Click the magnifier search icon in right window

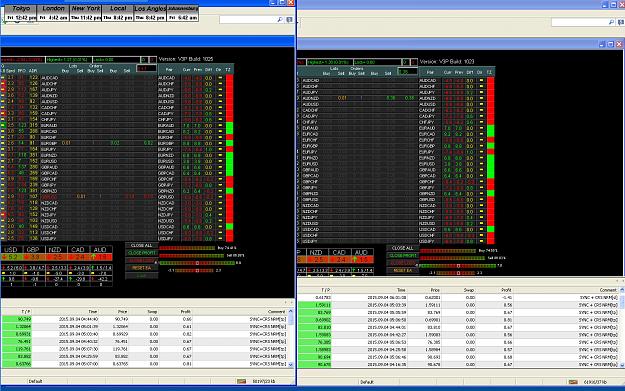pyautogui.click(x=611, y=22)
